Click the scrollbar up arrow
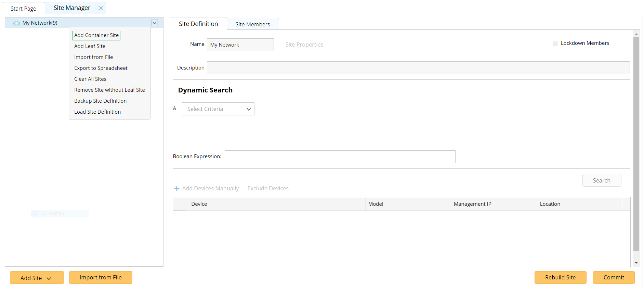 [x=636, y=34]
